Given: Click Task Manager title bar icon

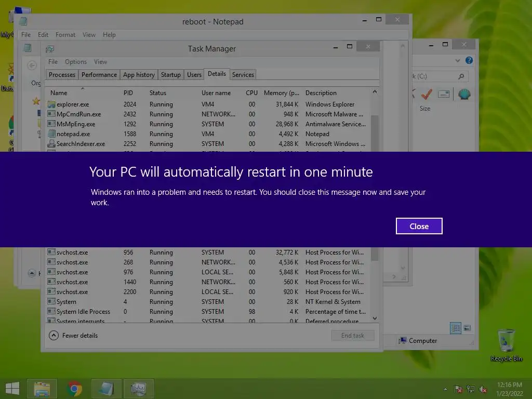Looking at the screenshot, I should point(50,49).
